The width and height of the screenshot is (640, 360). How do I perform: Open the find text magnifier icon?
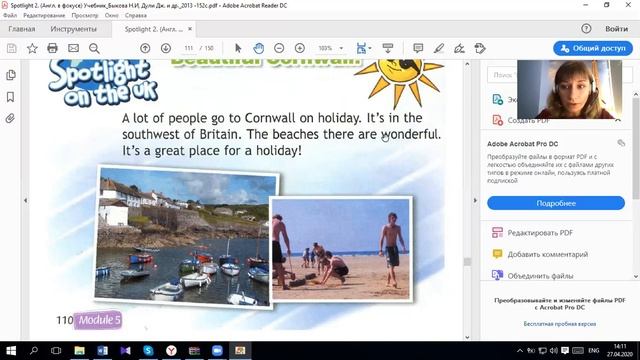[94, 48]
